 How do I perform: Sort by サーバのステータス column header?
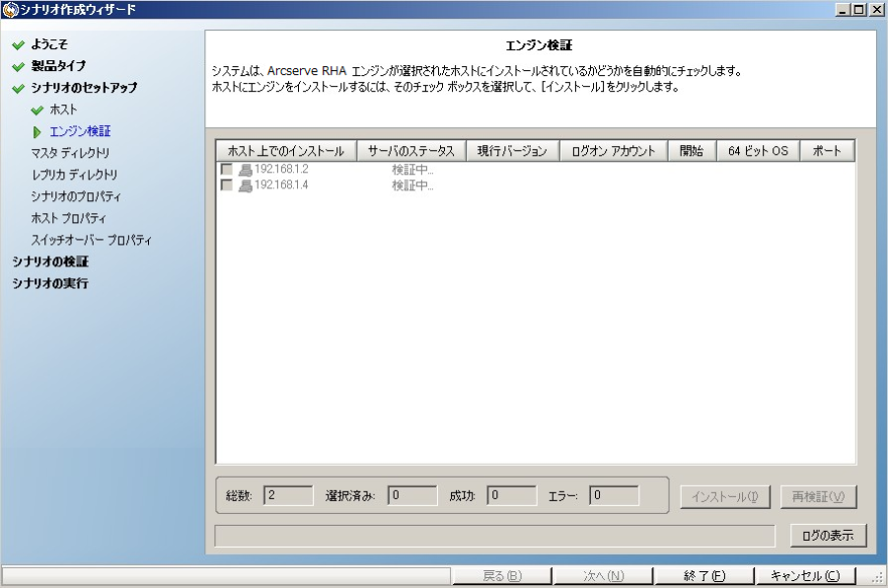point(410,151)
